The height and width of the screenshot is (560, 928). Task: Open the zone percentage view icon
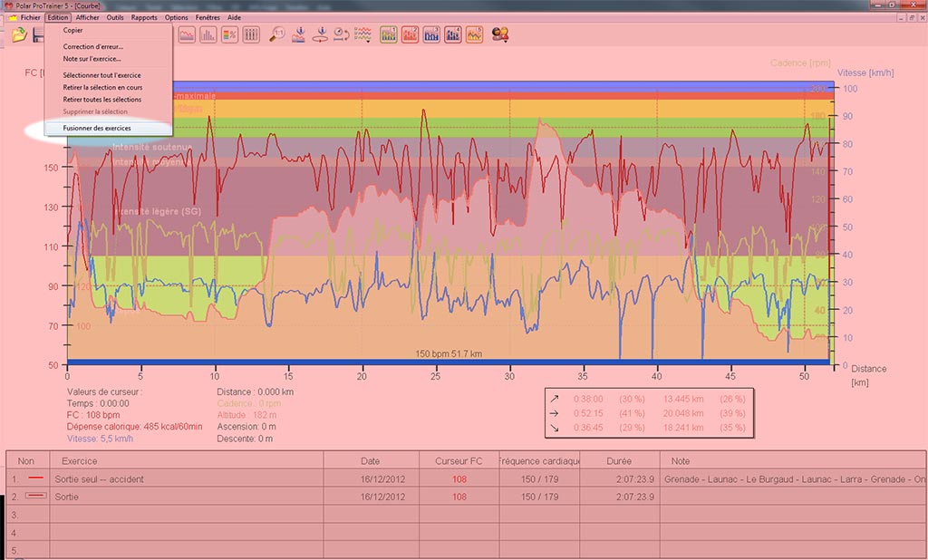[229, 35]
